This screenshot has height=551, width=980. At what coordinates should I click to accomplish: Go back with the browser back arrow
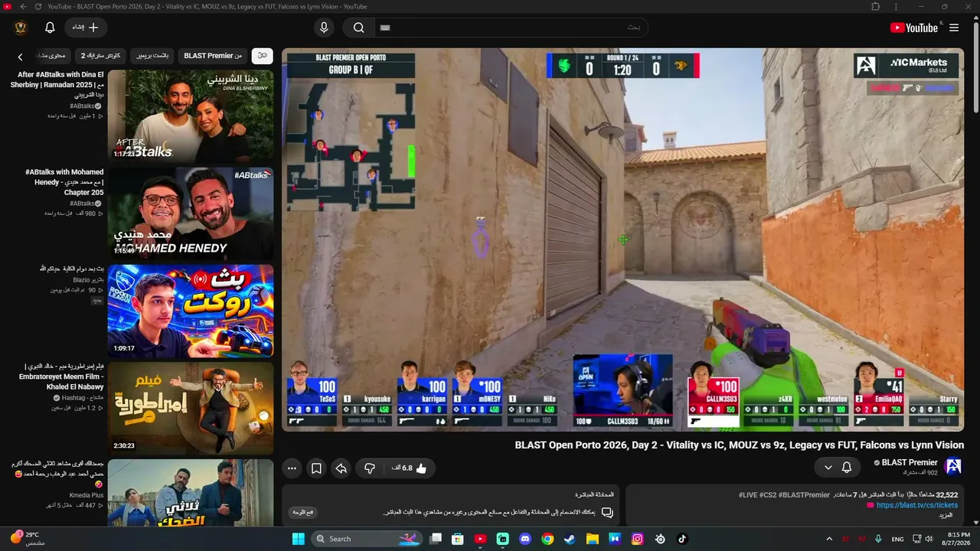click(23, 7)
